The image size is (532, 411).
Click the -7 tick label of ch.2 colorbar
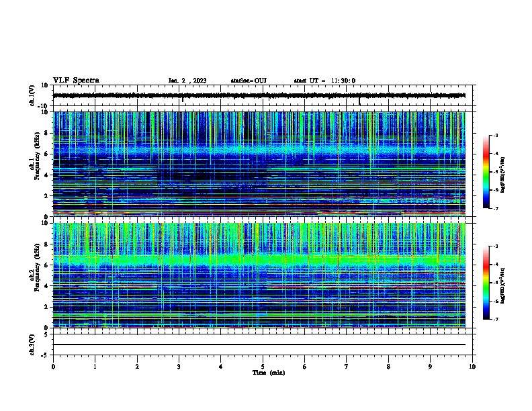pos(495,319)
